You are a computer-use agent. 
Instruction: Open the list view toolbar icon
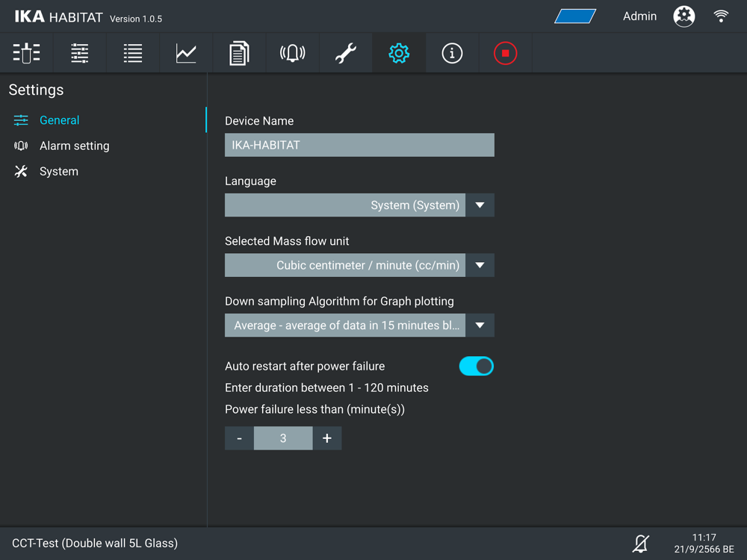133,53
